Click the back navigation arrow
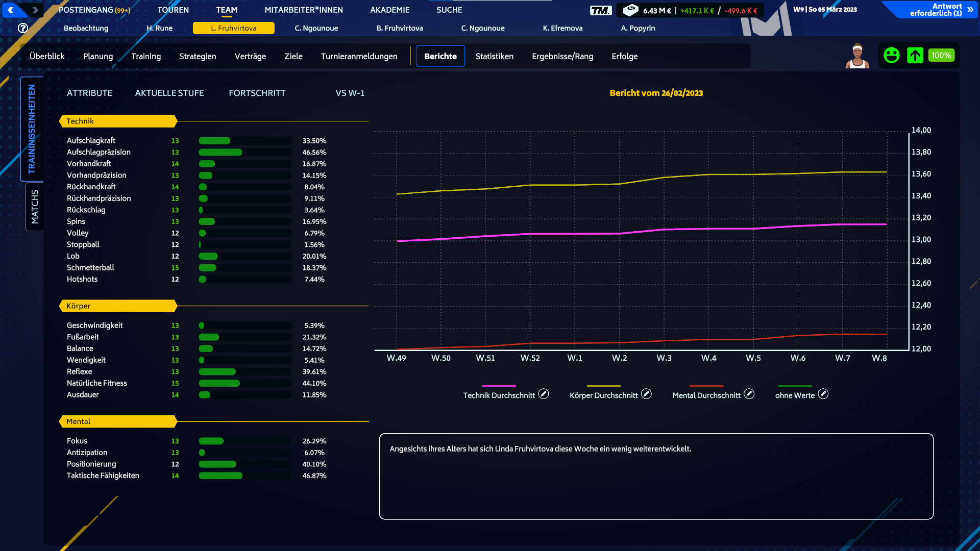980x551 pixels. click(11, 10)
